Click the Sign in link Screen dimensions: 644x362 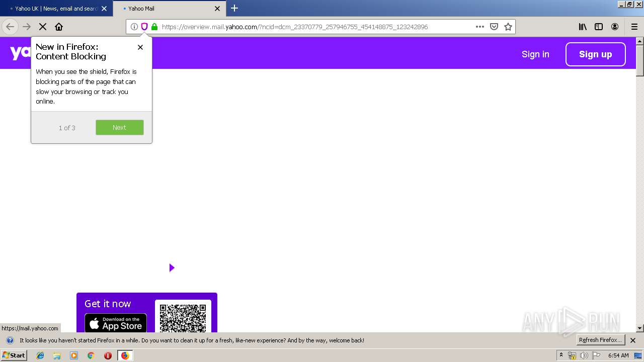(535, 54)
